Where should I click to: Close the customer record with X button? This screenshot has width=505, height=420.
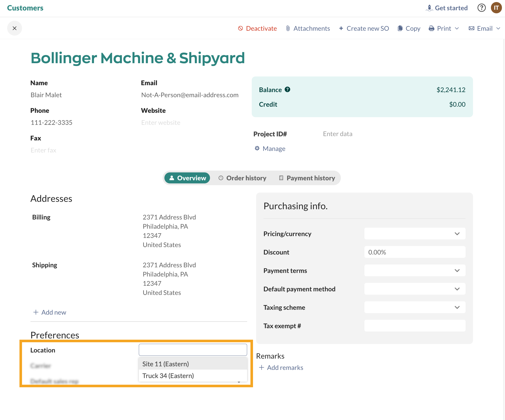point(15,28)
